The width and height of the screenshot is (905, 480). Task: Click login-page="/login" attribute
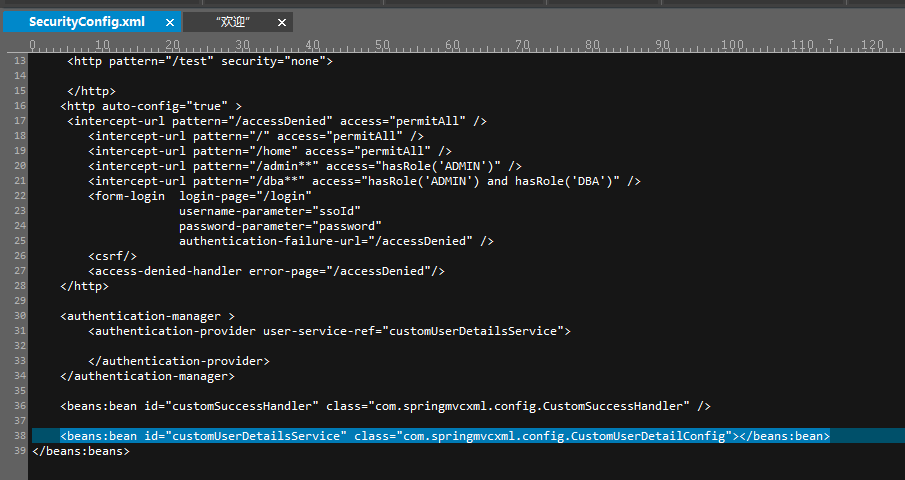coord(245,196)
